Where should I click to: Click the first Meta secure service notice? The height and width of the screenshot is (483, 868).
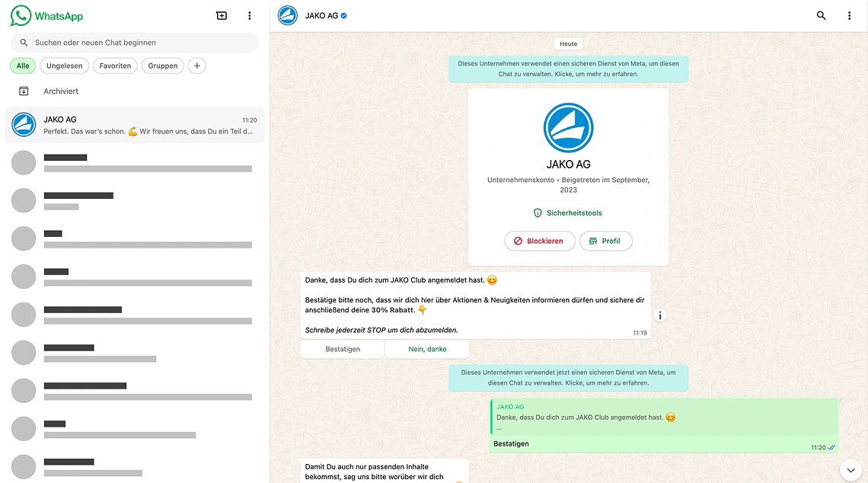(x=569, y=69)
